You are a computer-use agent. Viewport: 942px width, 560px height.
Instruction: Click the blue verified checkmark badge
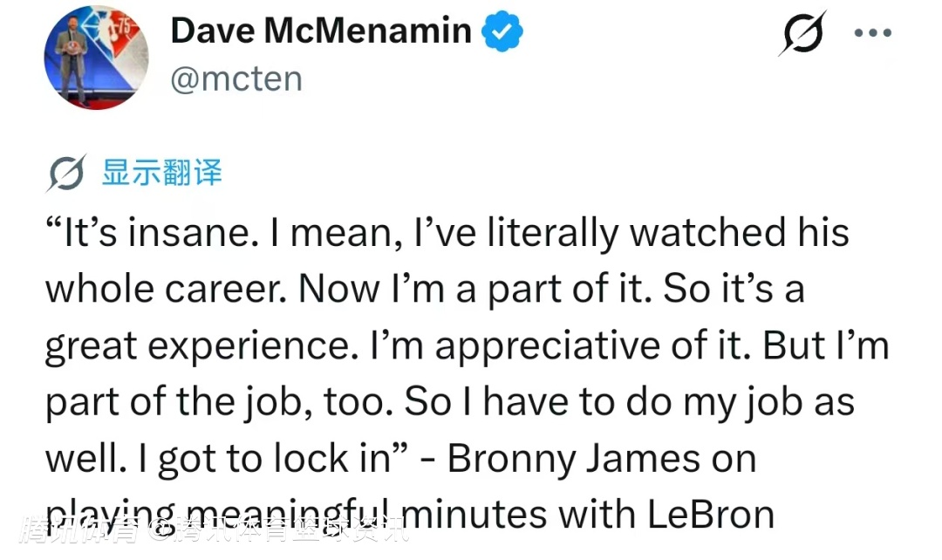(503, 31)
